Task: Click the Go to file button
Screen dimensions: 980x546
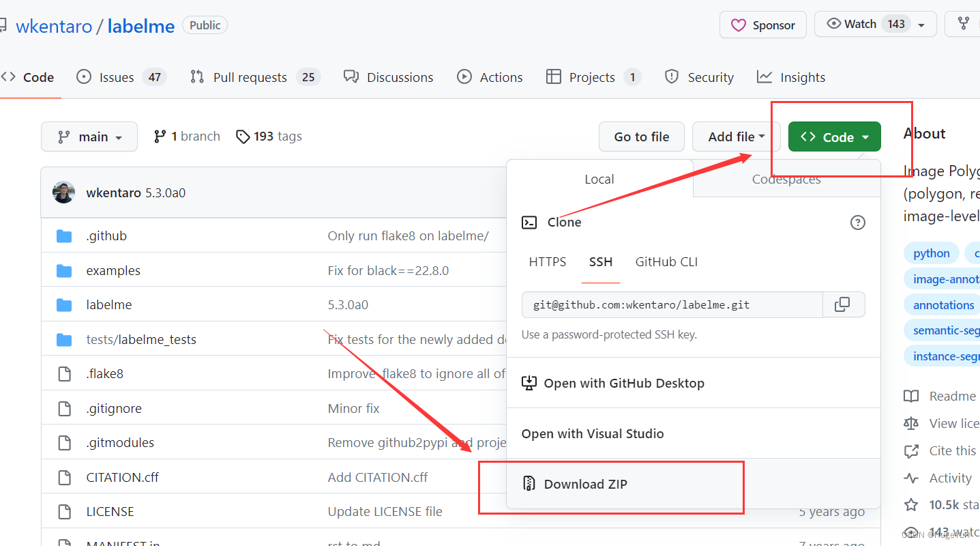Action: tap(642, 136)
